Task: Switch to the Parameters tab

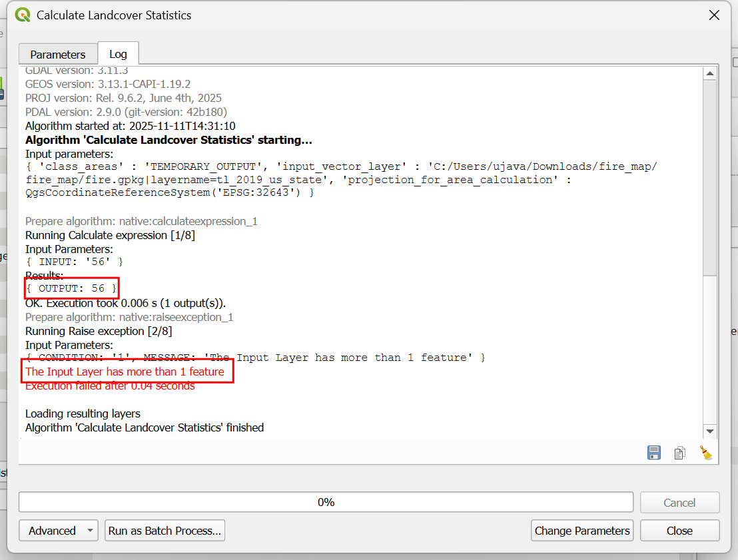Action: [x=58, y=55]
